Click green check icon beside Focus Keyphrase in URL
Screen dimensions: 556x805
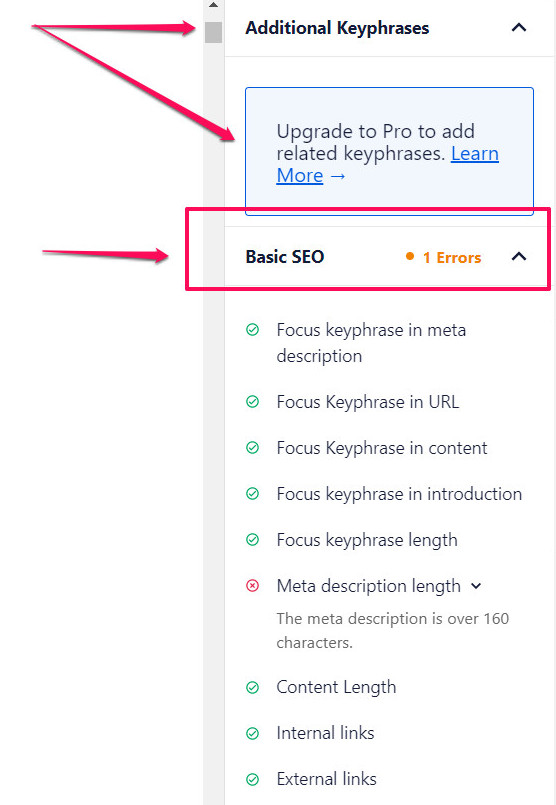tap(252, 401)
